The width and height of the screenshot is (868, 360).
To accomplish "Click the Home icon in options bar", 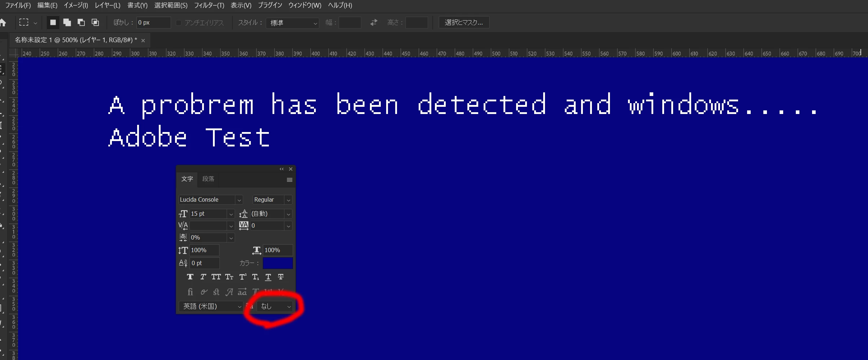I will 3,23.
